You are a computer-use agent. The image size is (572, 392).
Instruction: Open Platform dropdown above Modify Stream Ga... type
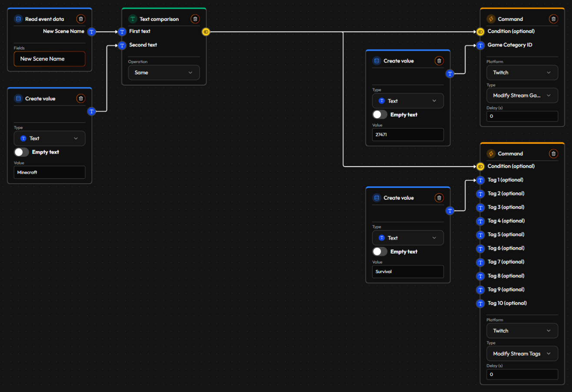[522, 72]
